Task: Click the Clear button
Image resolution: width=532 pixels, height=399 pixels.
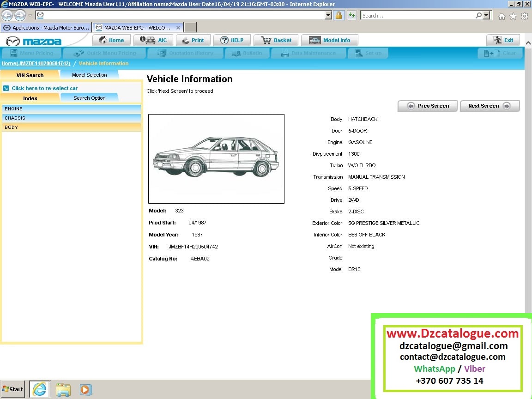Action: click(x=500, y=53)
